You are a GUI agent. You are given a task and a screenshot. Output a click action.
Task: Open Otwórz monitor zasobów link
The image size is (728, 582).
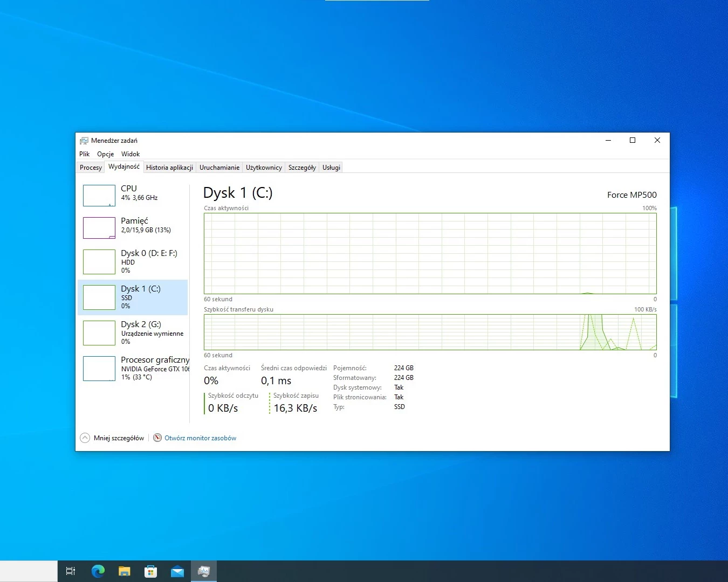tap(200, 438)
